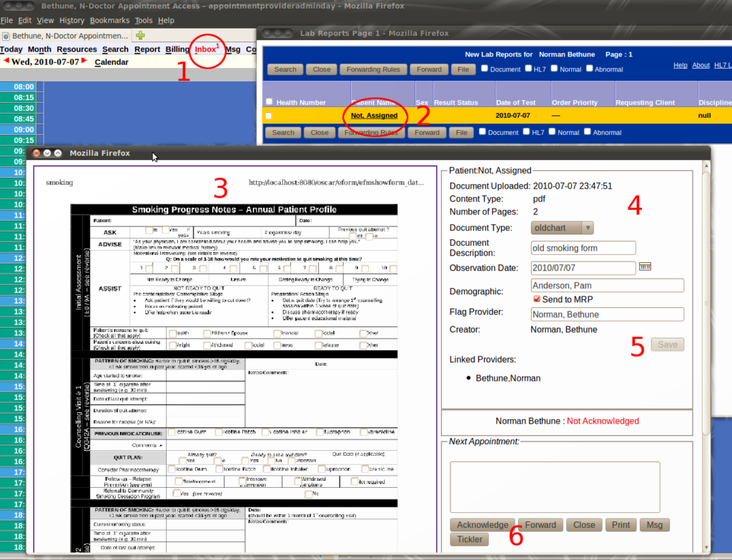The width and height of the screenshot is (732, 560).
Task: Click the favicon on the Bethune appointment tab
Action: coord(6,36)
